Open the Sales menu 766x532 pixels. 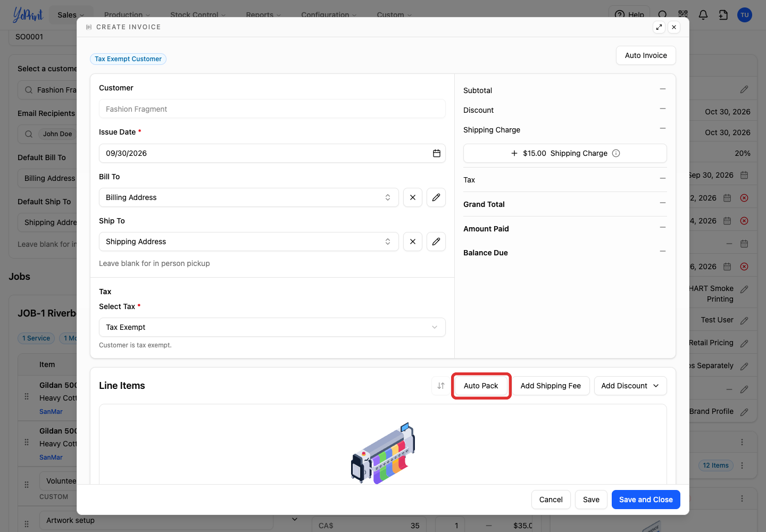pyautogui.click(x=71, y=15)
